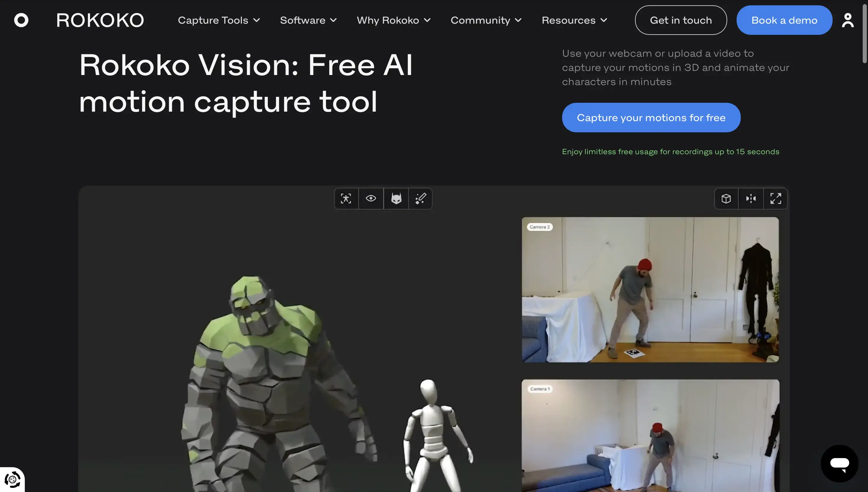
Task: Select the character mask icon
Action: coord(396,198)
